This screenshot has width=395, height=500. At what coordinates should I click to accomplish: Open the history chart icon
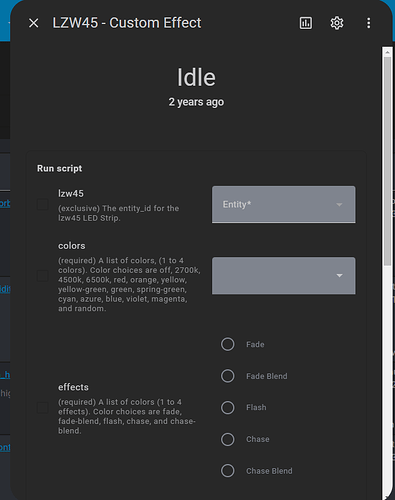tap(306, 23)
